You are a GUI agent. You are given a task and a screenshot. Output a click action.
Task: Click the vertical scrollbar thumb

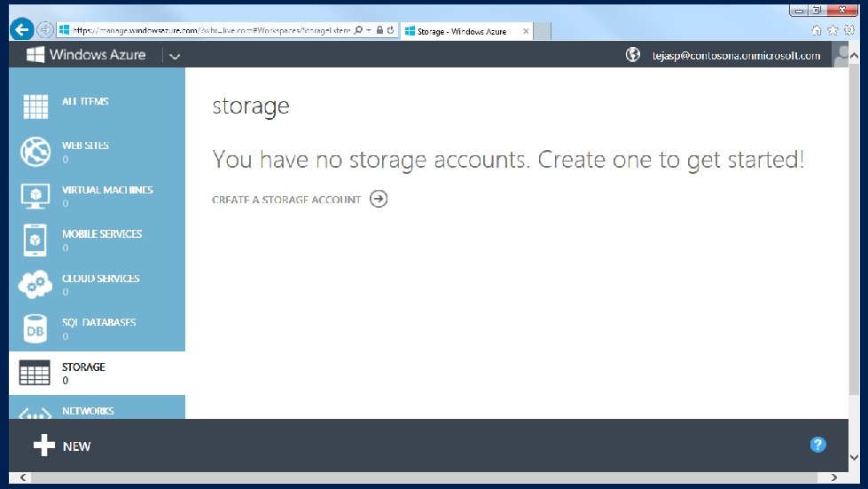pyautogui.click(x=854, y=229)
